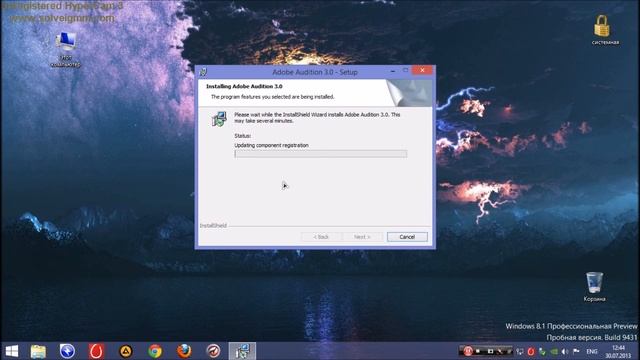Click the NVIDIA tray icon
The width and height of the screenshot is (640, 360).
click(554, 351)
